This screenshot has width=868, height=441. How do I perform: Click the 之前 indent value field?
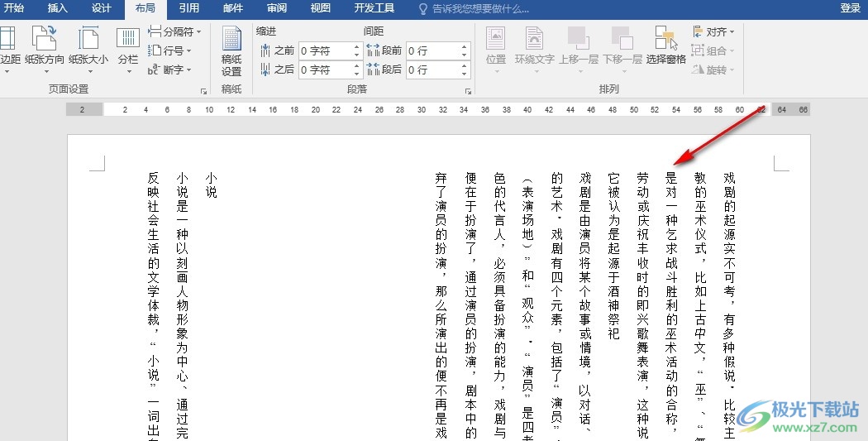pos(326,51)
